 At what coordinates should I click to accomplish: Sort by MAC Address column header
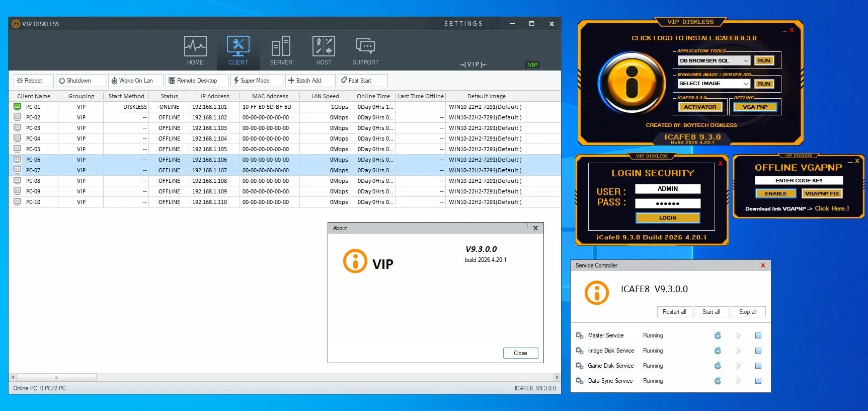270,96
